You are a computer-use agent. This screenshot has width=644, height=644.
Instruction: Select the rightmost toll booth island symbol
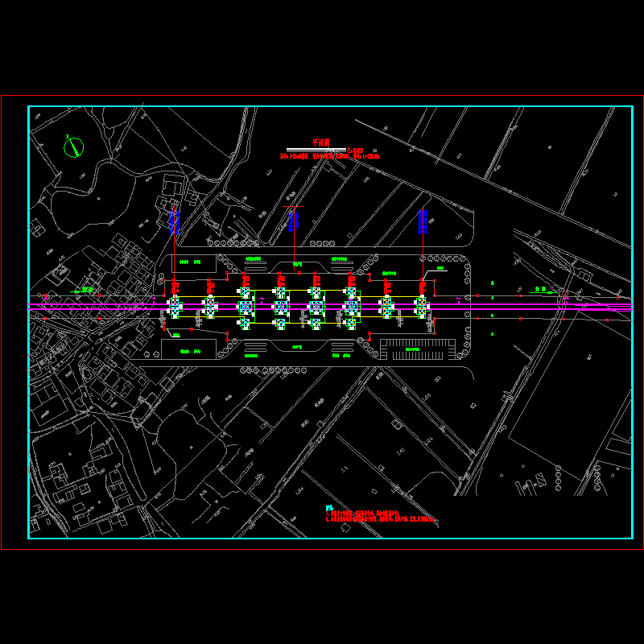click(x=421, y=306)
